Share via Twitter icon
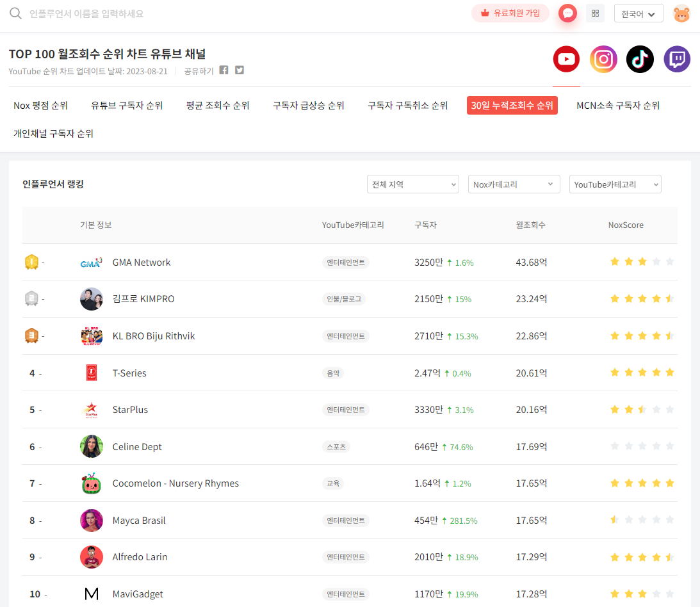Image resolution: width=700 pixels, height=607 pixels. click(x=240, y=70)
